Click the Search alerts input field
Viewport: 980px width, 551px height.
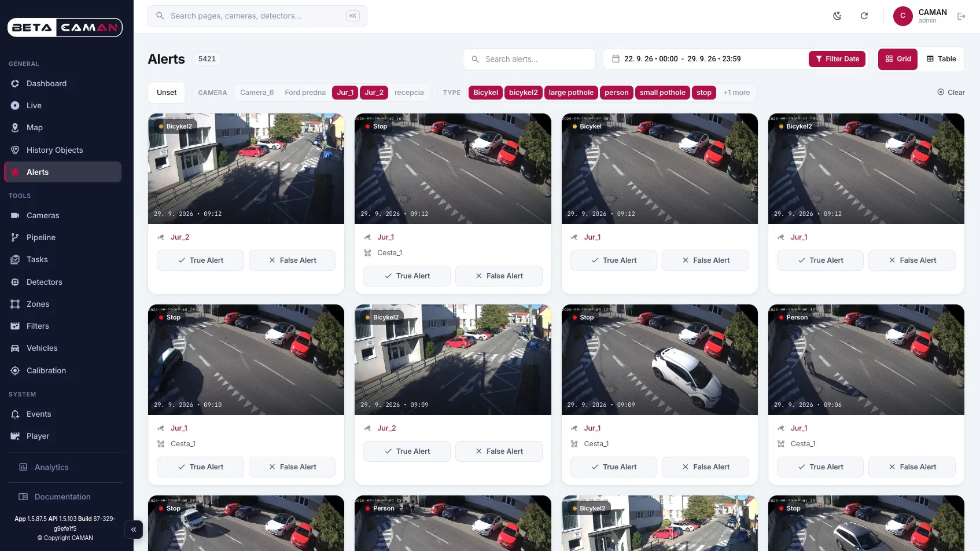click(529, 59)
